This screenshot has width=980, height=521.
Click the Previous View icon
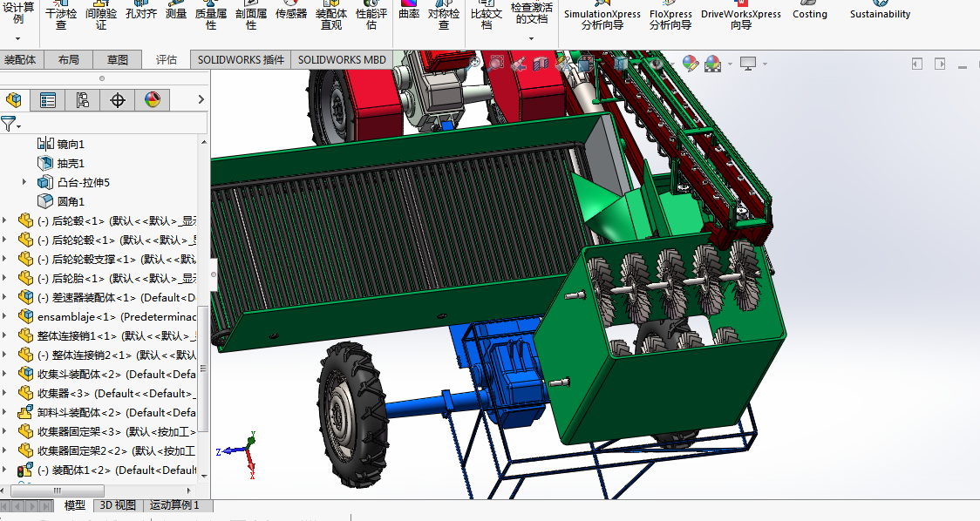tap(518, 63)
